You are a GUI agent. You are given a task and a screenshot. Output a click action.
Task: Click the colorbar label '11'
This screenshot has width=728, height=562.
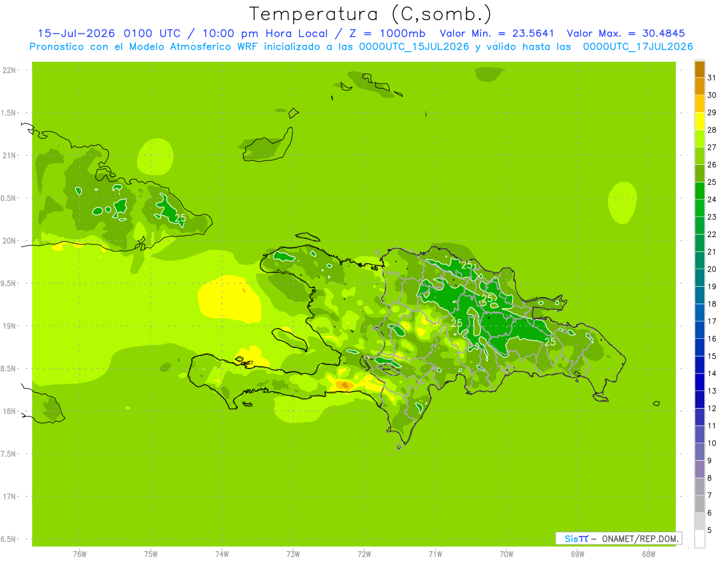click(712, 426)
